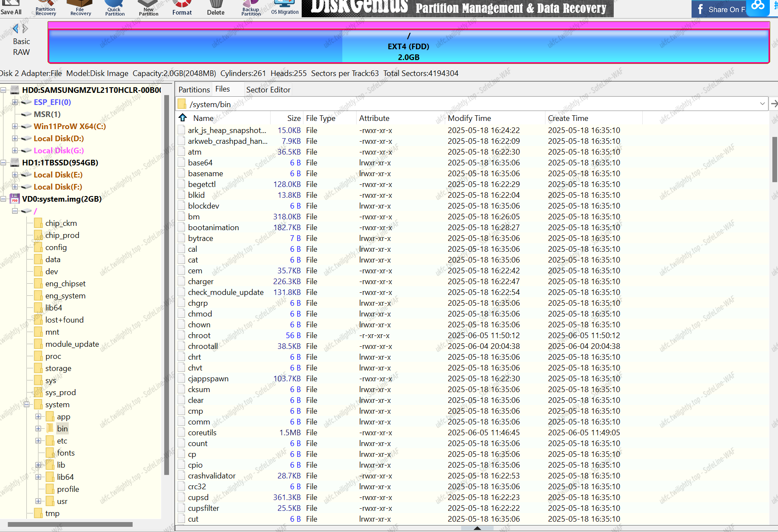778x532 pixels.
Task: Open the /system/bin path dropdown
Action: point(762,104)
